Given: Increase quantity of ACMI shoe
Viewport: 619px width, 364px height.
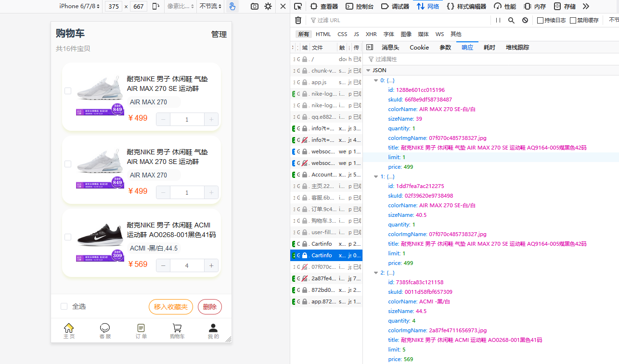Looking at the screenshot, I should click(x=211, y=265).
